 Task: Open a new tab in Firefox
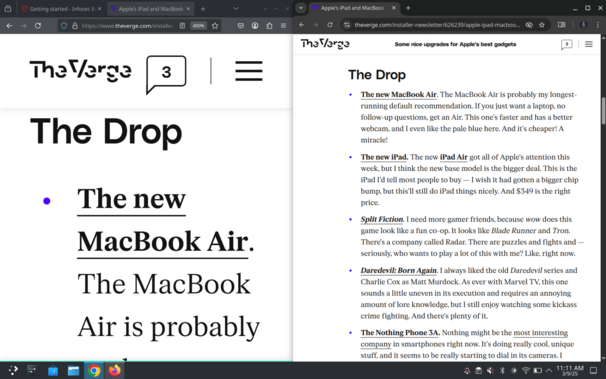click(203, 8)
